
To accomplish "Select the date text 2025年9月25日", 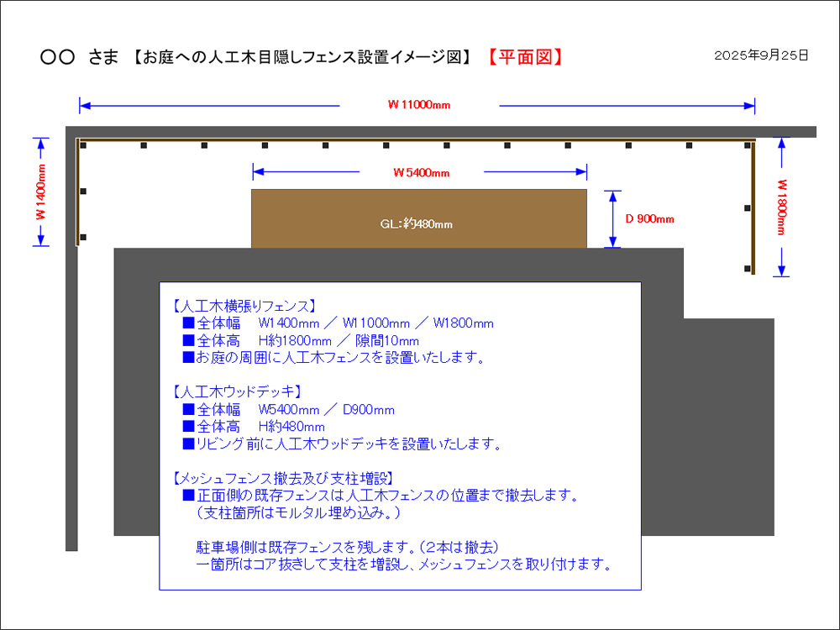I will (761, 55).
